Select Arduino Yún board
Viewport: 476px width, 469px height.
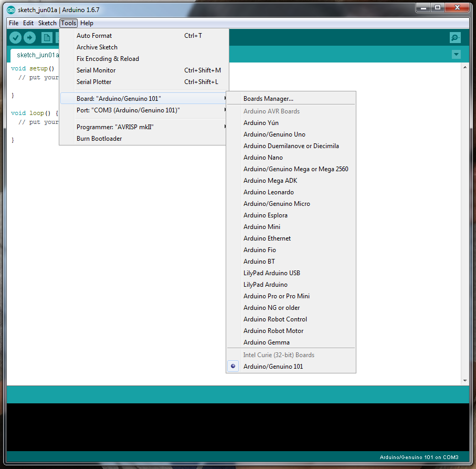click(x=291, y=123)
